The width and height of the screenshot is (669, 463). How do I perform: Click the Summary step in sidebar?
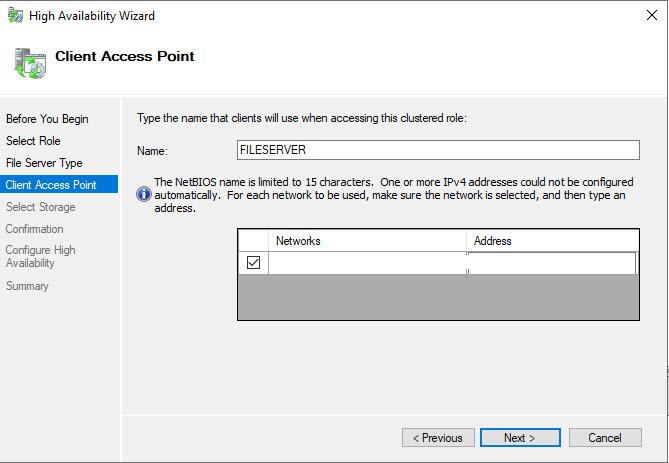click(28, 286)
